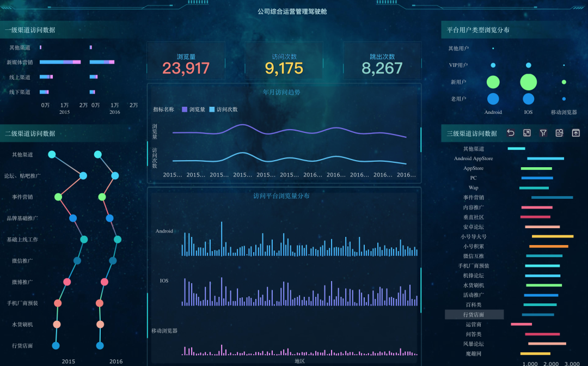This screenshot has width=588, height=366.
Task: Click the 品牌基础推广 2015 data point
Action: tap(73, 218)
